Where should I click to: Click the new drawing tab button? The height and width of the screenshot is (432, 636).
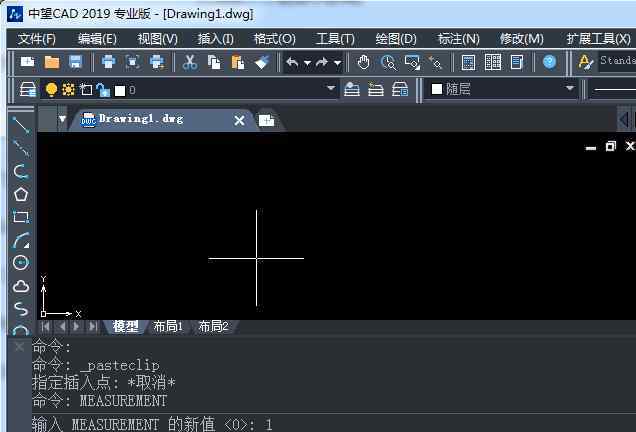coord(266,120)
